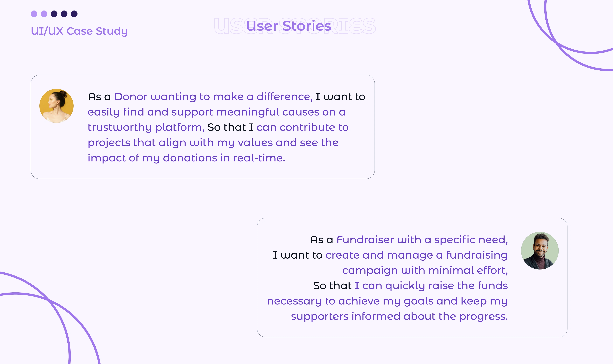Click the second light purple dot

coord(44,14)
